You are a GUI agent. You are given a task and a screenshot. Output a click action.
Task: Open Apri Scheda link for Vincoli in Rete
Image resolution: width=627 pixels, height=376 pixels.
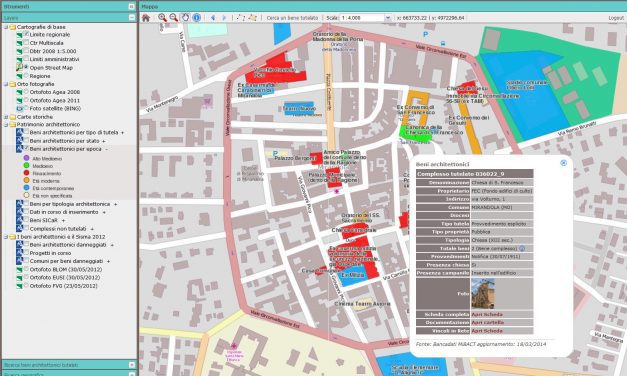point(487,331)
